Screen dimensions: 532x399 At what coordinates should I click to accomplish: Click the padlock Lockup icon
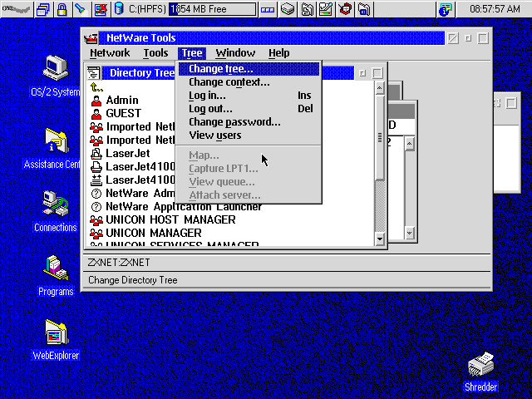[62, 9]
